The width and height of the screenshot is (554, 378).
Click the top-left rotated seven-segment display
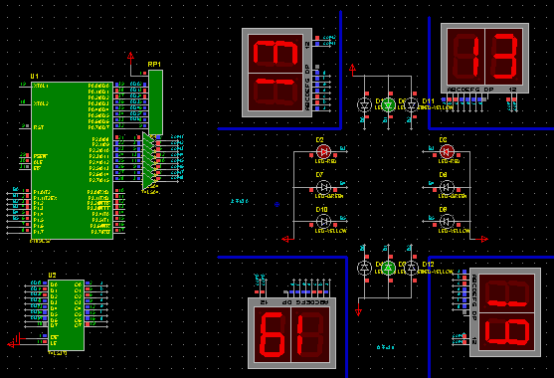pyautogui.click(x=277, y=73)
